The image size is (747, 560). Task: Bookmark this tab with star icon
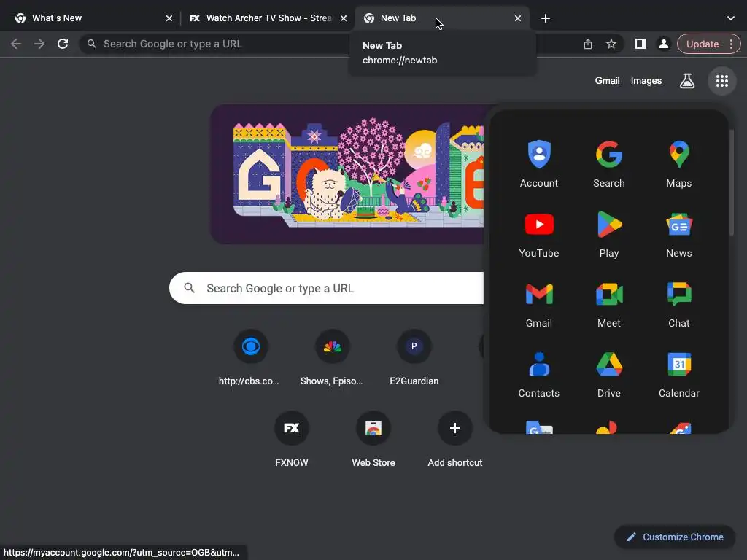click(x=611, y=44)
